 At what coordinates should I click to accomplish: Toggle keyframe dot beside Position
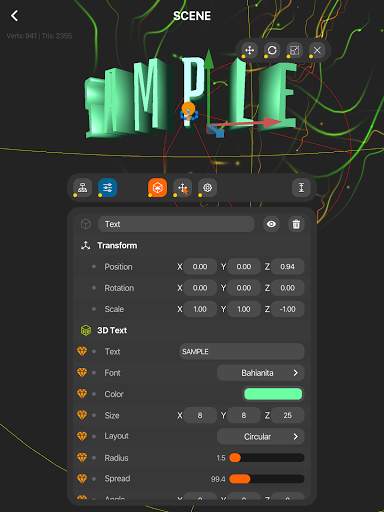coord(94,267)
